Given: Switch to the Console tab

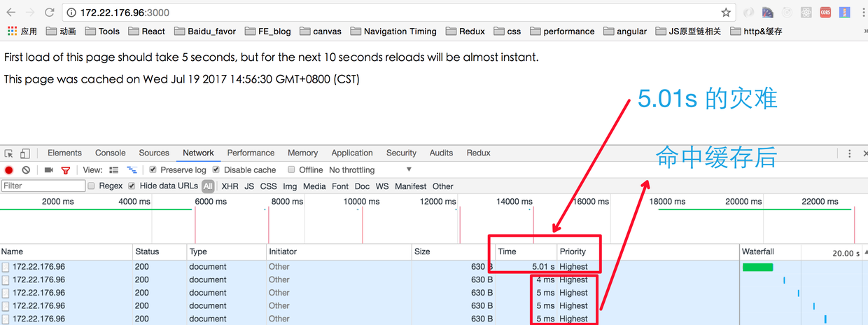Looking at the screenshot, I should pos(111,153).
